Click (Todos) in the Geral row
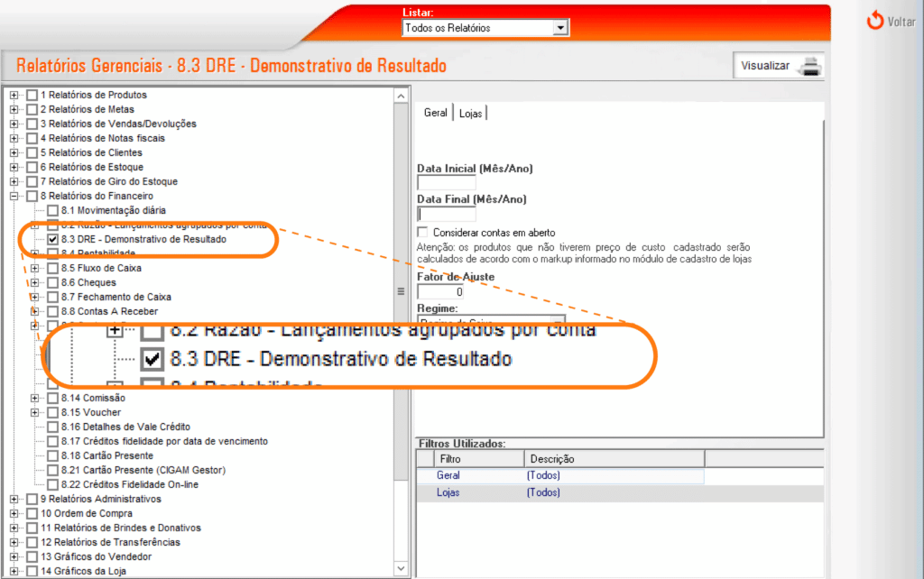 coord(543,475)
